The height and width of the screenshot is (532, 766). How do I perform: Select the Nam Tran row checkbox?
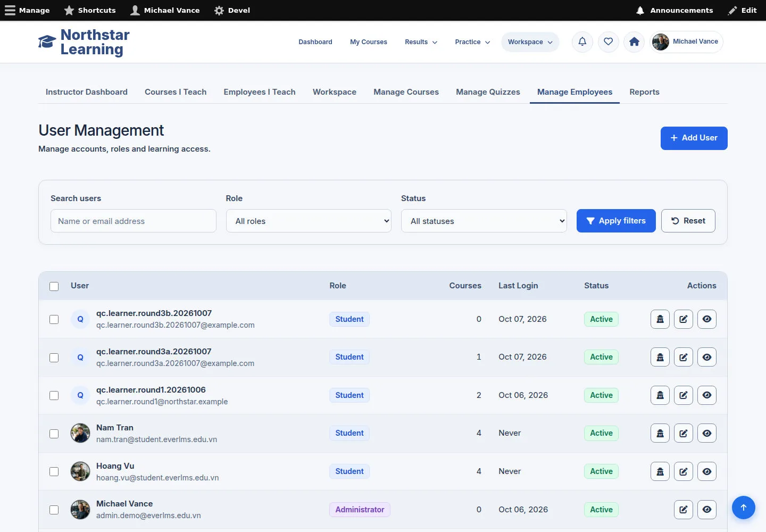point(54,434)
